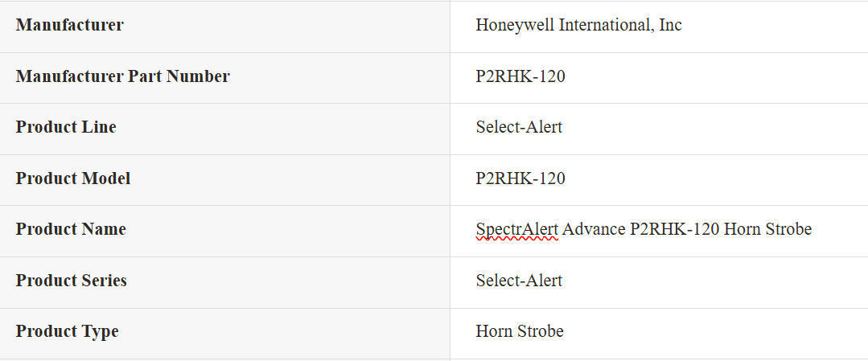Viewport: 868px width, 361px height.
Task: Click P2RHK-120 inside the Product Name value
Action: coord(675,229)
